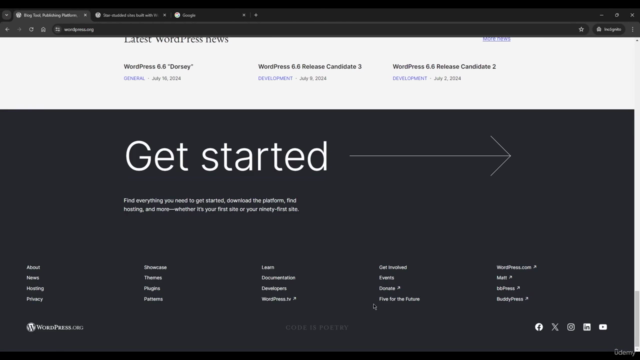
Task: View site information icon in address bar
Action: click(58, 29)
